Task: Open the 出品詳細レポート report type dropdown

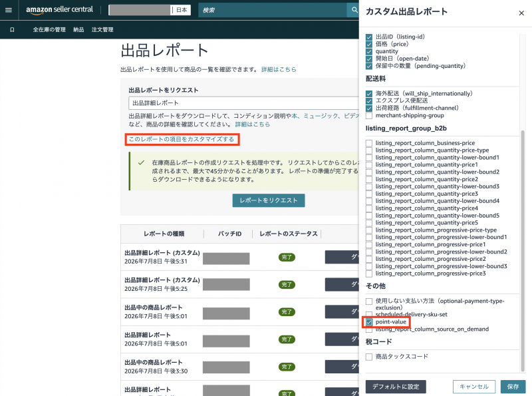Action: tap(243, 103)
